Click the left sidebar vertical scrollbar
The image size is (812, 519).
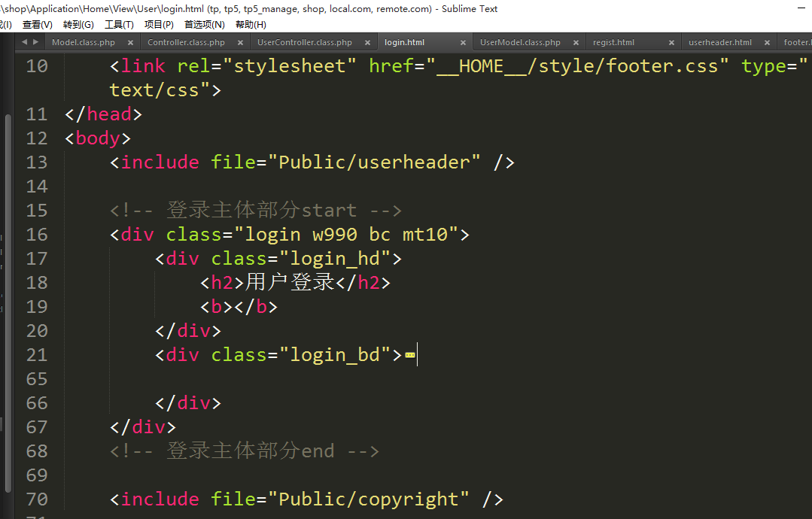[8, 301]
